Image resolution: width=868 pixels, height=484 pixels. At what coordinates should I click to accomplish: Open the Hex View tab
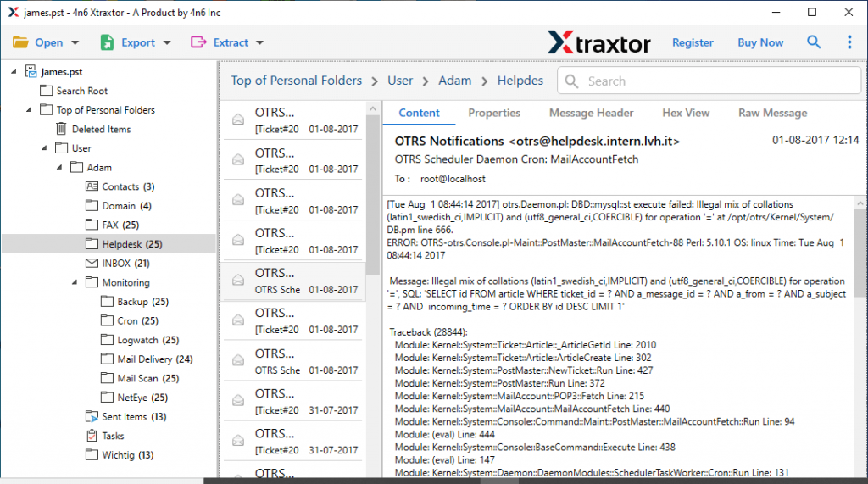coord(686,113)
